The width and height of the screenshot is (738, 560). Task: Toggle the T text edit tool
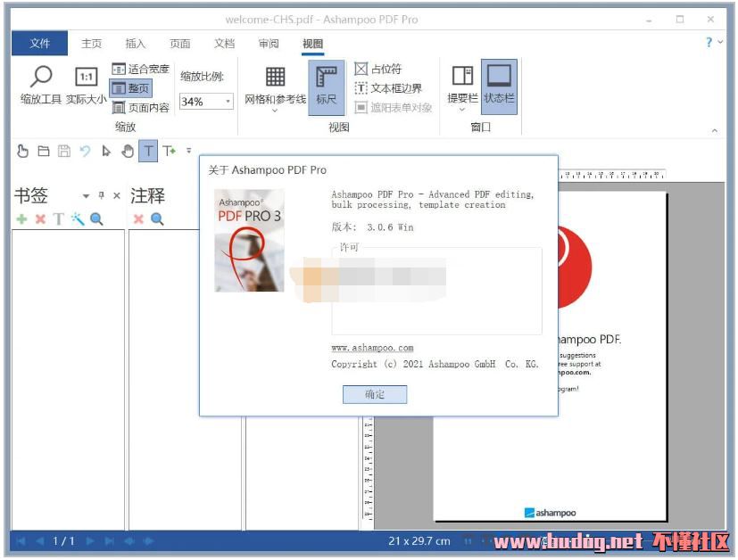[x=148, y=151]
